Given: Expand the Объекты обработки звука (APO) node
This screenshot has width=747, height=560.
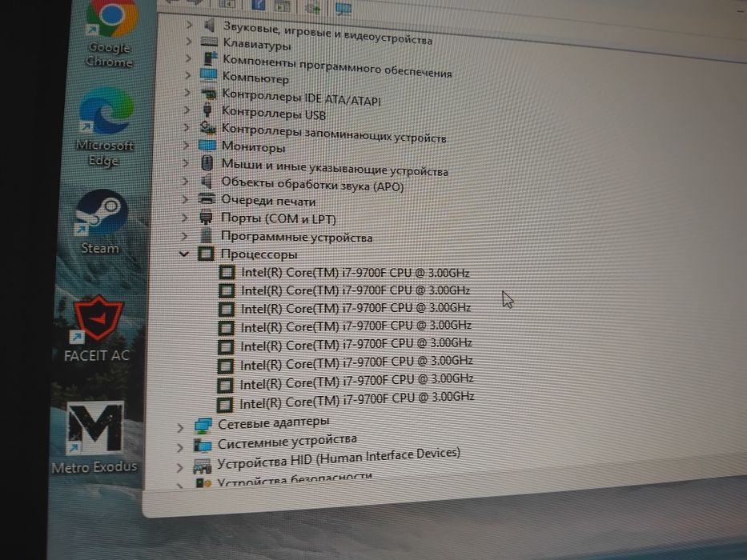Looking at the screenshot, I should pos(186,181).
